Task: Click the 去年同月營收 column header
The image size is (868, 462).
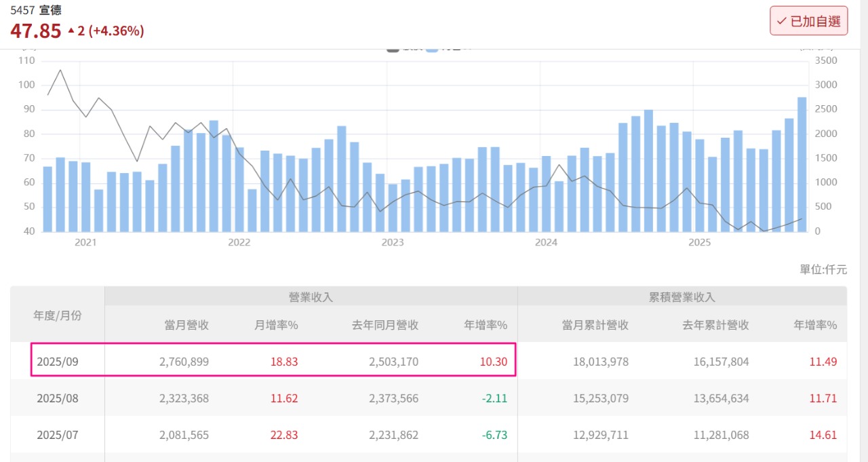Action: point(384,325)
